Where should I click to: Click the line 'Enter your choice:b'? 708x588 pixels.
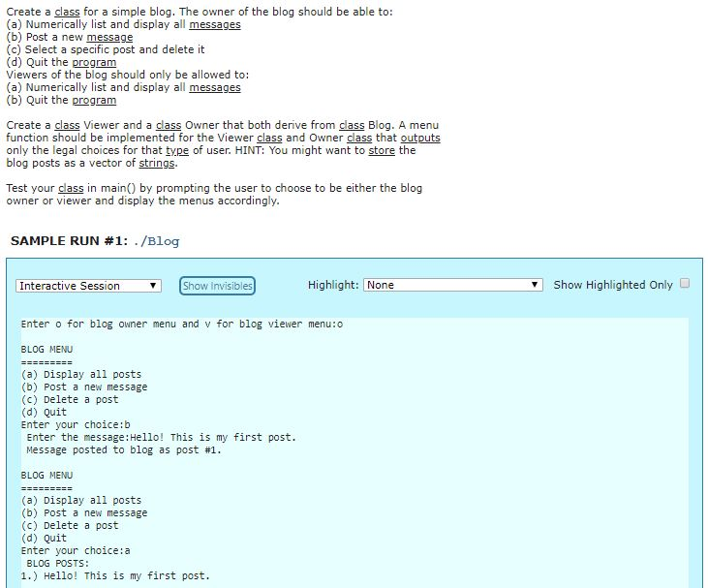pos(76,425)
